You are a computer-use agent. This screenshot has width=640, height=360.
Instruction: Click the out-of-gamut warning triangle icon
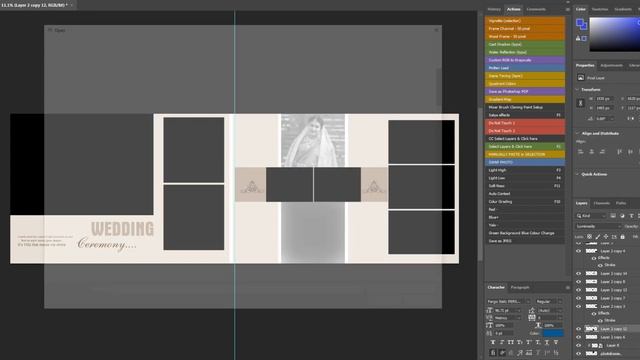point(578,38)
